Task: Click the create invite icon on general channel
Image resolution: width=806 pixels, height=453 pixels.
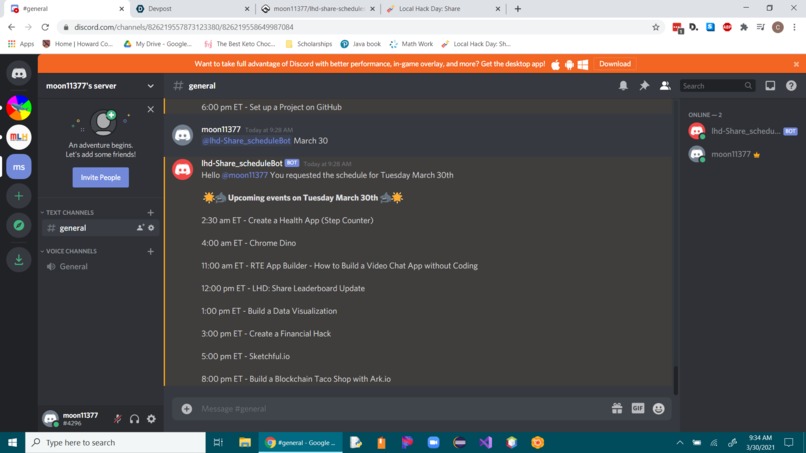Action: pos(140,228)
